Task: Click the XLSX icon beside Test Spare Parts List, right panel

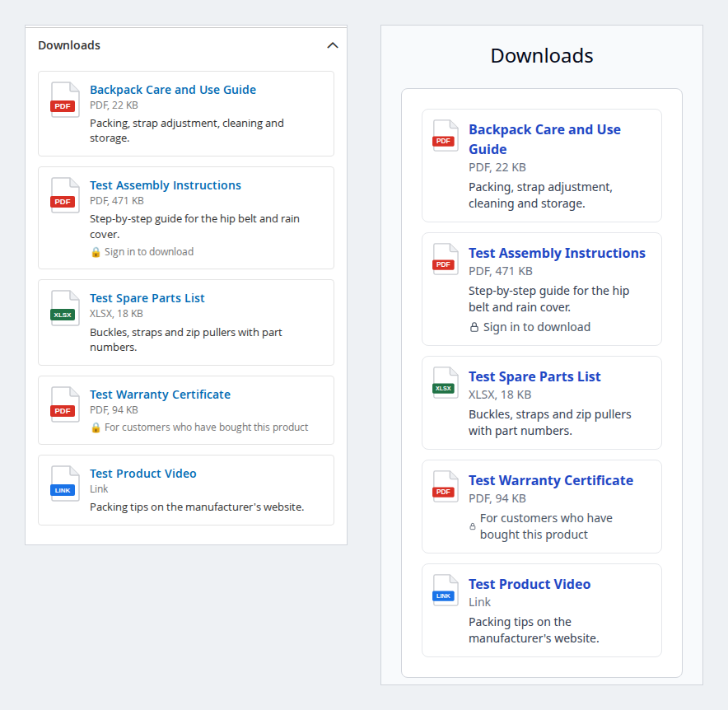Action: point(446,383)
